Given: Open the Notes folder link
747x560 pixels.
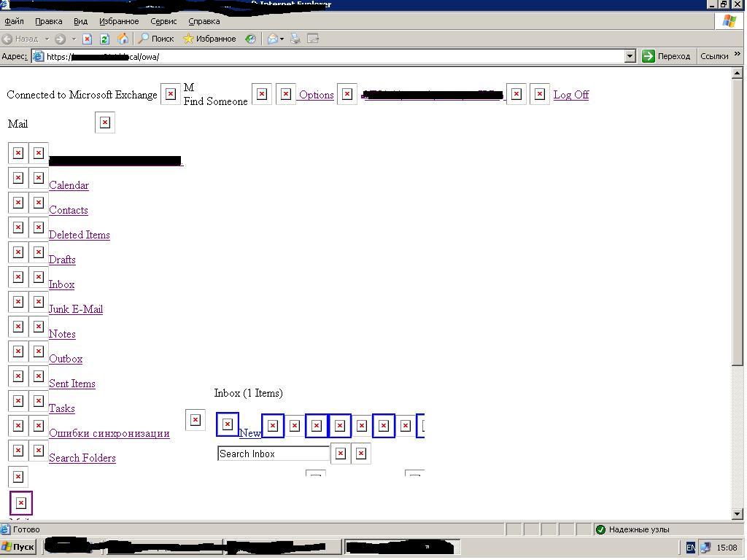Looking at the screenshot, I should point(63,334).
